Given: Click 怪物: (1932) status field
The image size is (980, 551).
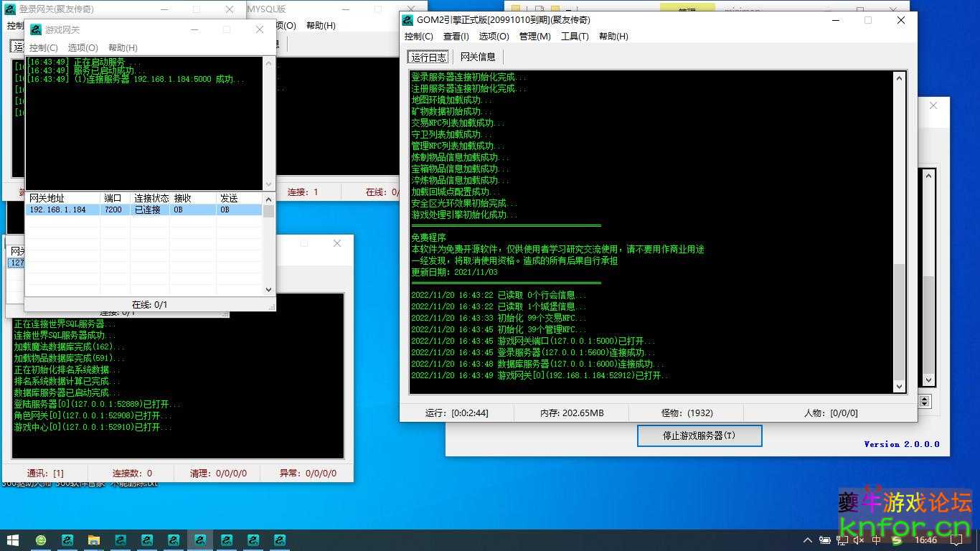Looking at the screenshot, I should tap(687, 413).
